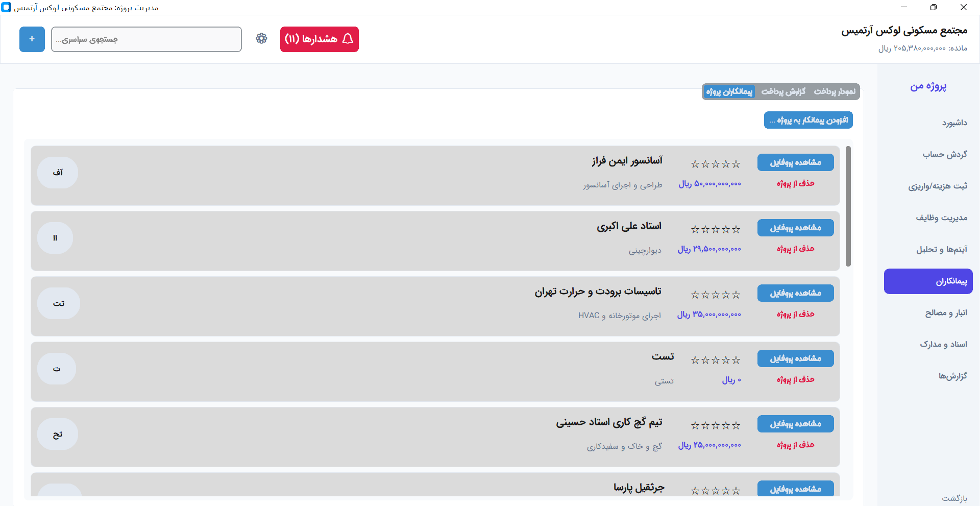Remove تیم گچ کاری استاد حسینی via حذف از پروژه

[x=795, y=444]
